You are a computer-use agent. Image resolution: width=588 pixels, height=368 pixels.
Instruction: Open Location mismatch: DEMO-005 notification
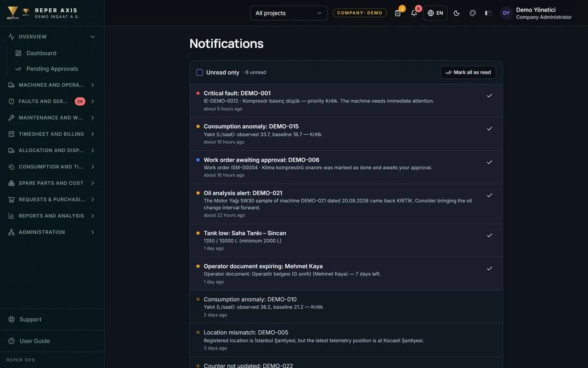pyautogui.click(x=246, y=333)
